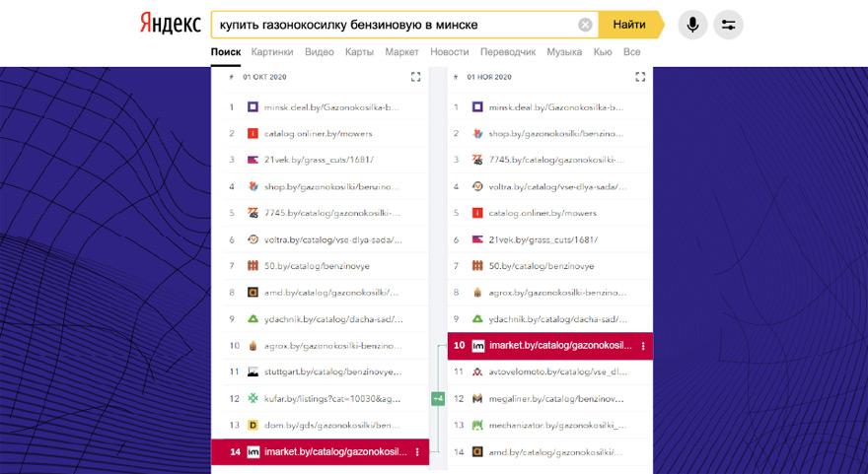Open search settings sliders icon
Screen dimensions: 868x474
pos(728,25)
